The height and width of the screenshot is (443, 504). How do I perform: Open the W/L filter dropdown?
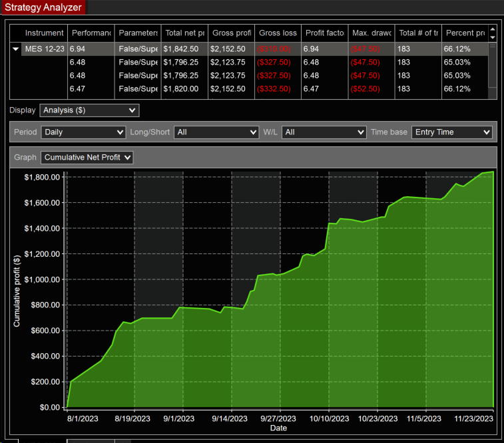(324, 132)
